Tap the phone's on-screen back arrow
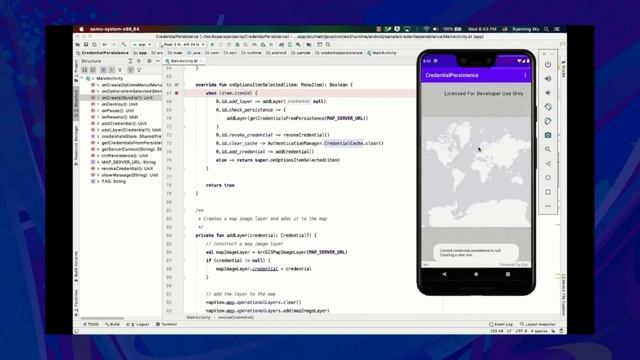Screen dimensions: 640x360 click(x=444, y=274)
